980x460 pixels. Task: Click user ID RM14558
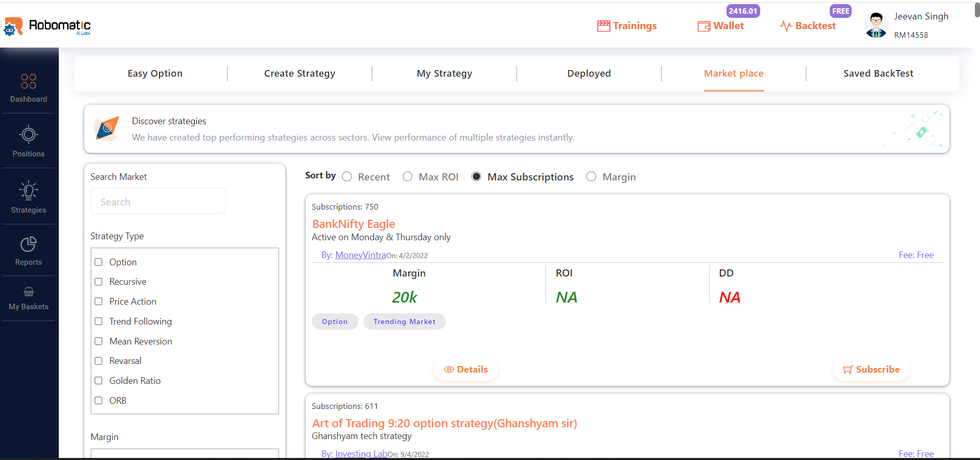911,35
